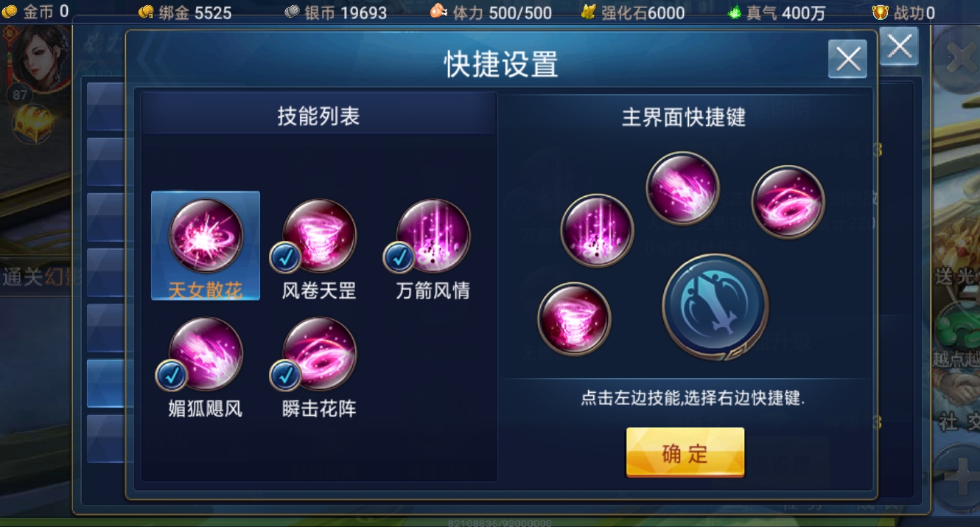Choose the 万箭风情 skill icon

pos(433,236)
